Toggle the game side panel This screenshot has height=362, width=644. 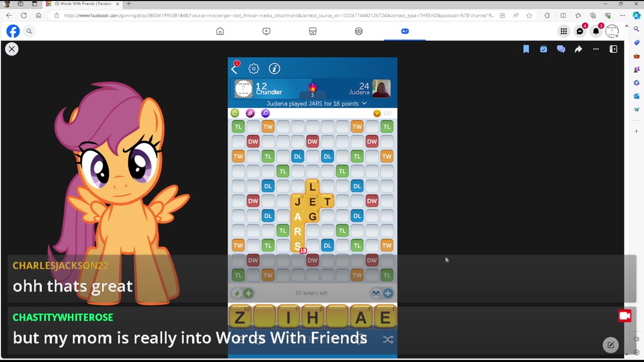(613, 49)
